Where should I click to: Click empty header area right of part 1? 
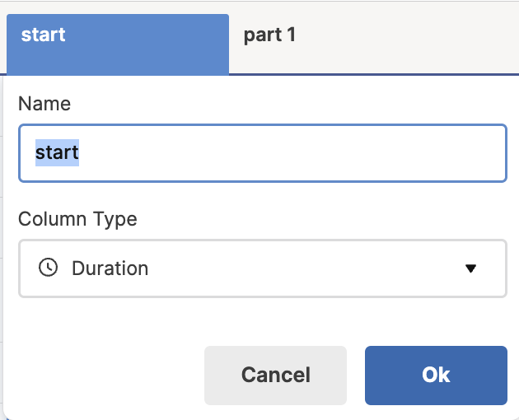412,37
